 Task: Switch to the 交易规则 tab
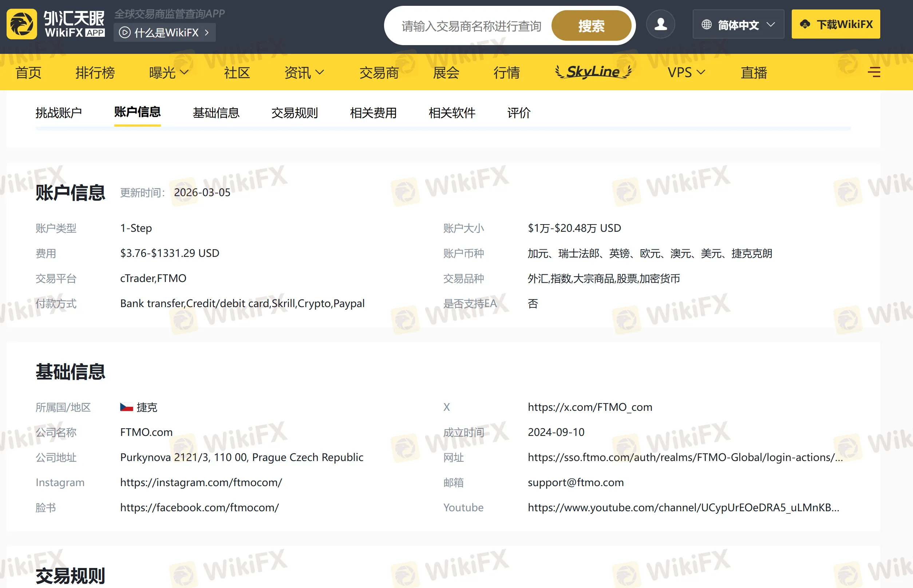click(295, 113)
